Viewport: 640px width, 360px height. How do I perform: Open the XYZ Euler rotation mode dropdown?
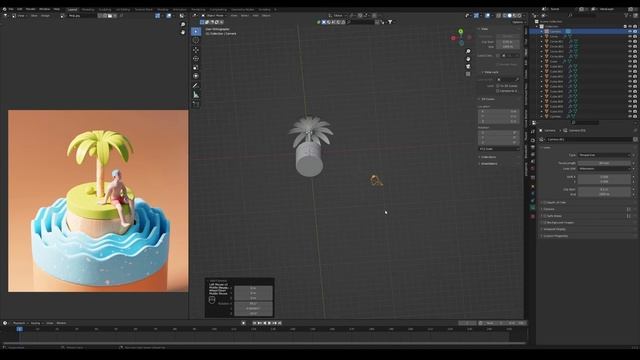[499, 149]
